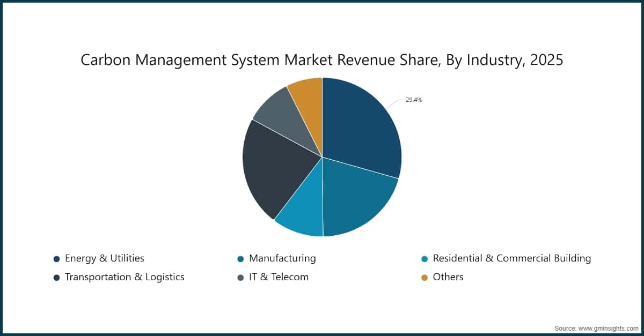
Task: Click the Energy & Utilities legend color dot
Action: point(56,259)
